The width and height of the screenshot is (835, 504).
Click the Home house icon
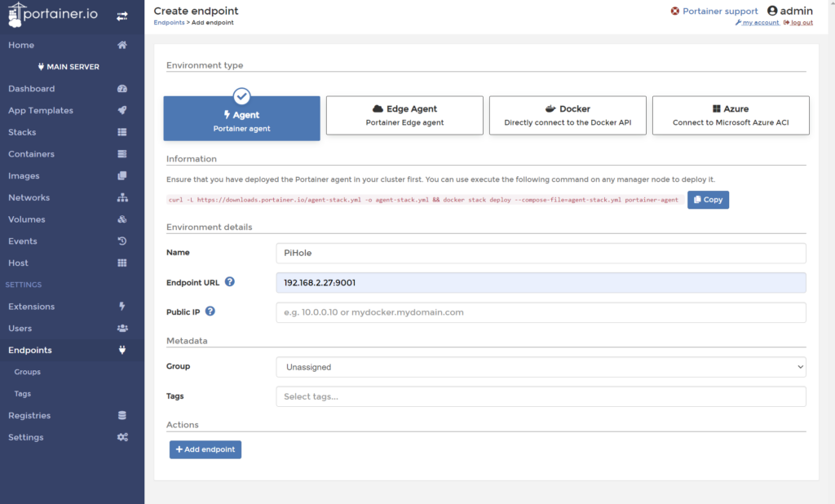click(122, 45)
